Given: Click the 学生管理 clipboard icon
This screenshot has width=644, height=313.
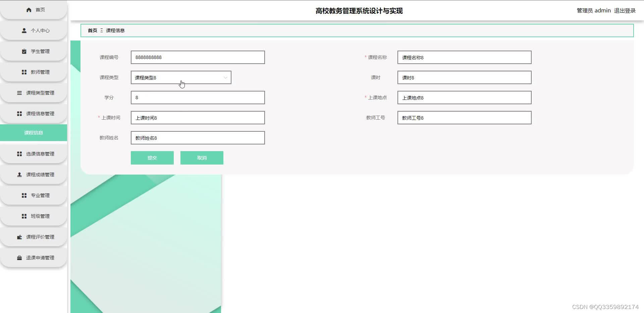Looking at the screenshot, I should click(24, 51).
